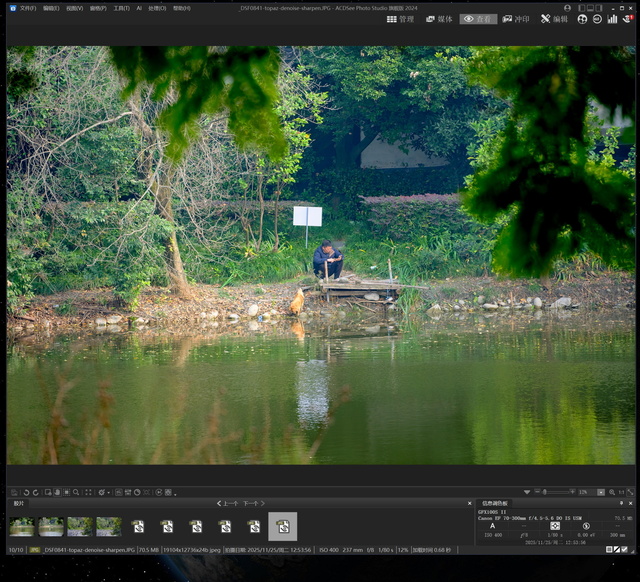Open the 文件 (File) menu
This screenshot has height=582, width=640.
point(27,8)
